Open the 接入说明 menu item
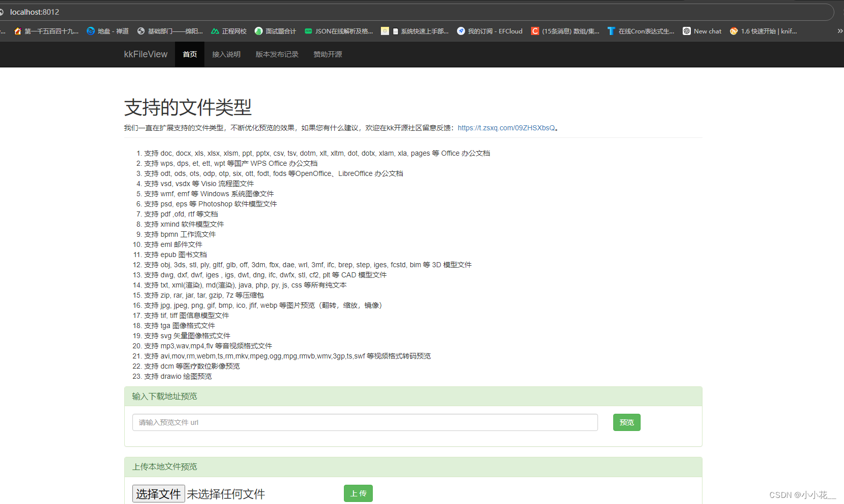This screenshot has height=504, width=844. point(226,54)
